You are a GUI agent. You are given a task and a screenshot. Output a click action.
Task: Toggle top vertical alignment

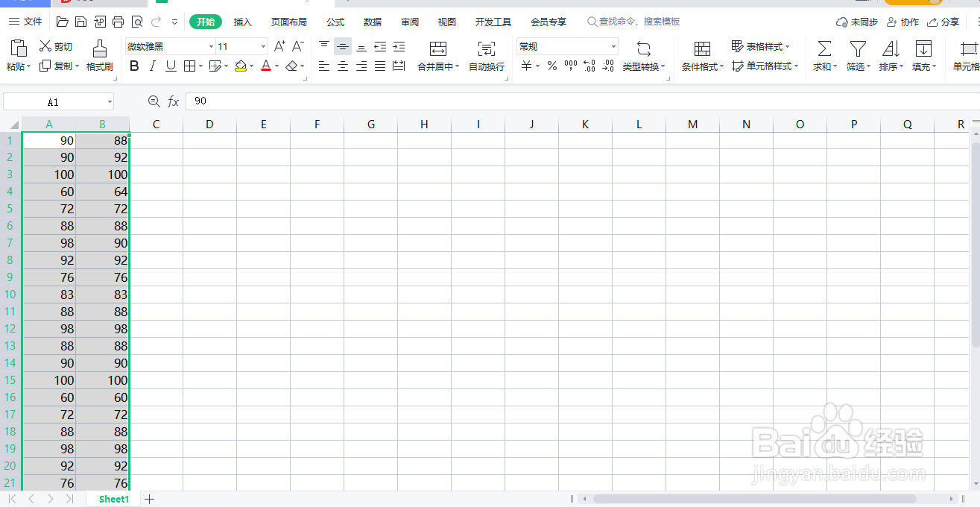point(324,46)
